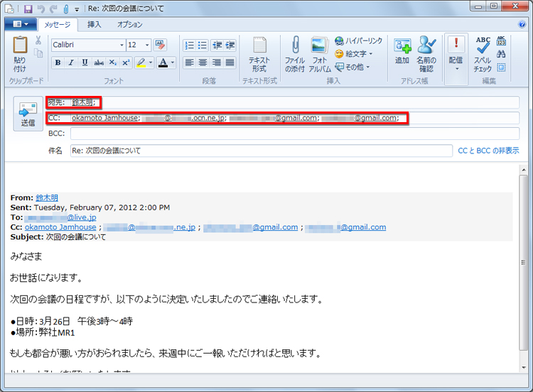Open the From sender link 鈴木明

(47, 197)
